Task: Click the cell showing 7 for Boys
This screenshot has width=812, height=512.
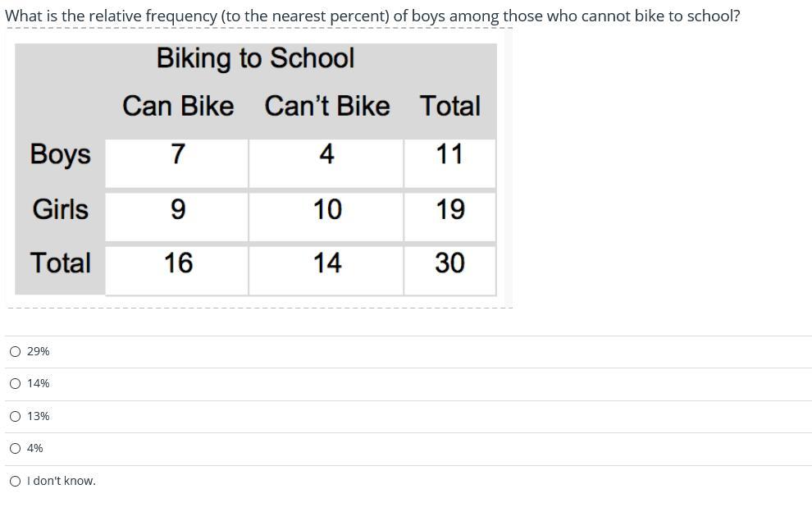Action: [x=176, y=163]
